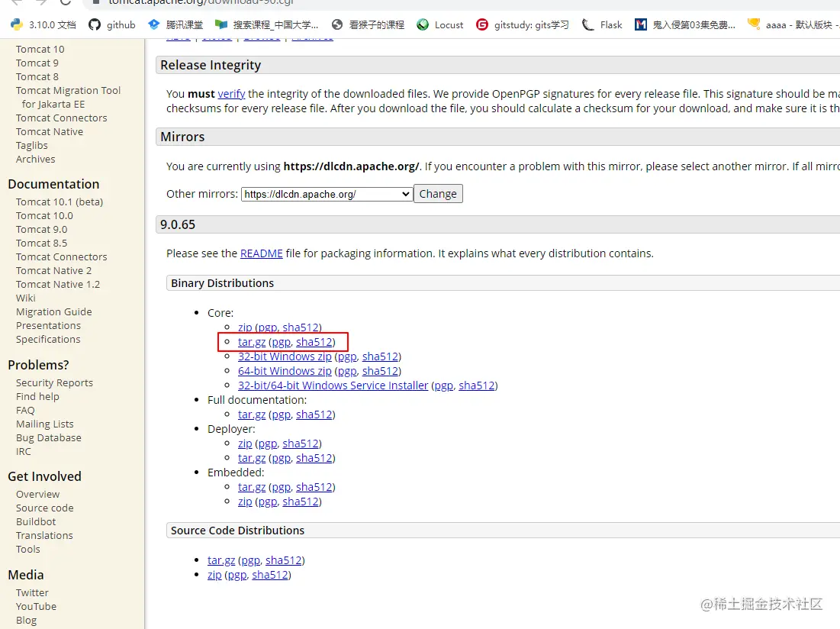The image size is (840, 629).
Task: Open the gitstudy bookmark icon
Action: coord(482,24)
